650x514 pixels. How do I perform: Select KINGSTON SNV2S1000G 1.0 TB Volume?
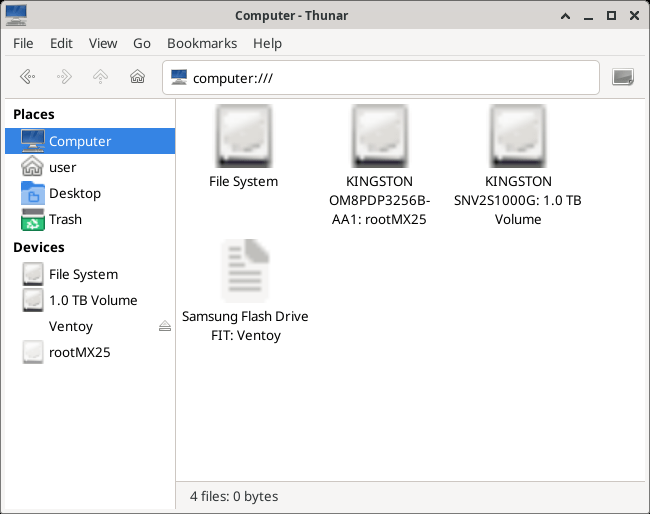pos(518,136)
